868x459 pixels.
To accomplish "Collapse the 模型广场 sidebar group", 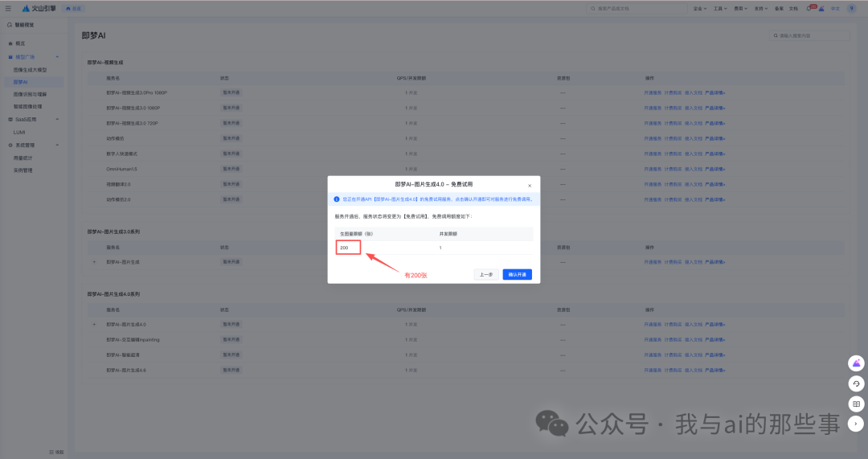I will pos(57,57).
